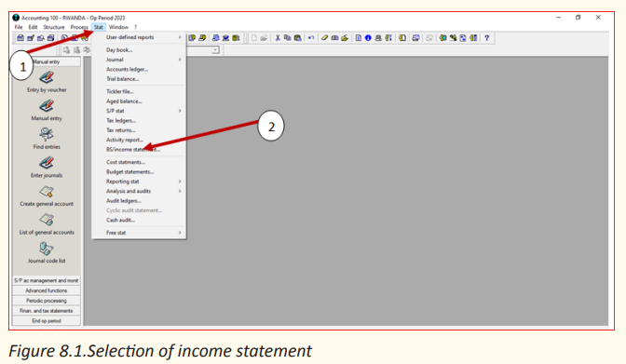This screenshot has width=626, height=364.
Task: Click the blue question mark help icon
Action: tap(486, 38)
